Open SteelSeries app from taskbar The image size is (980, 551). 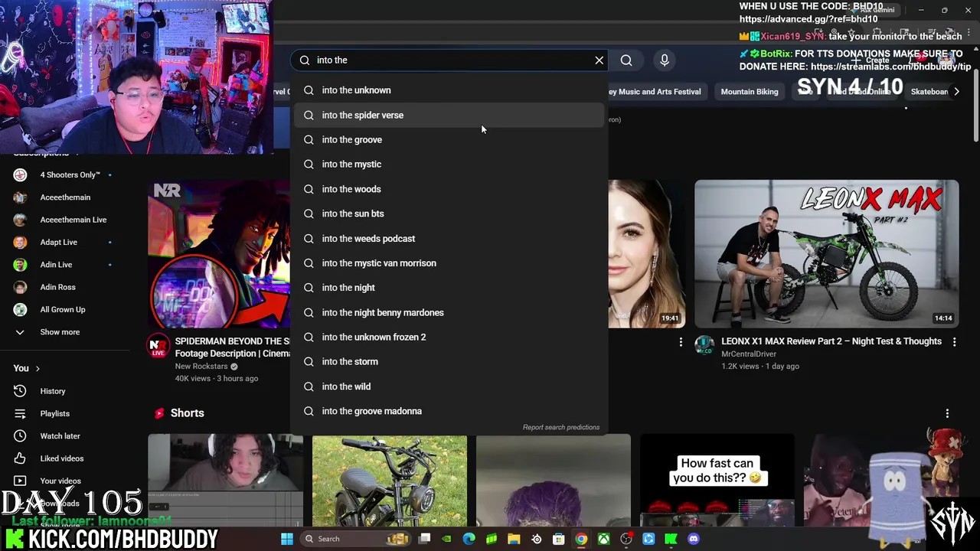pyautogui.click(x=537, y=539)
